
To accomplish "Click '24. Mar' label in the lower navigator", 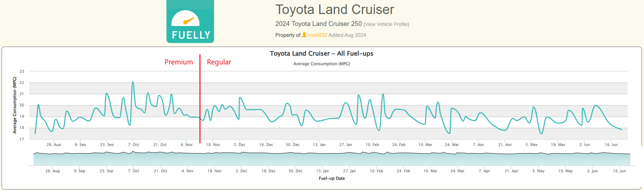I will click(x=457, y=171).
